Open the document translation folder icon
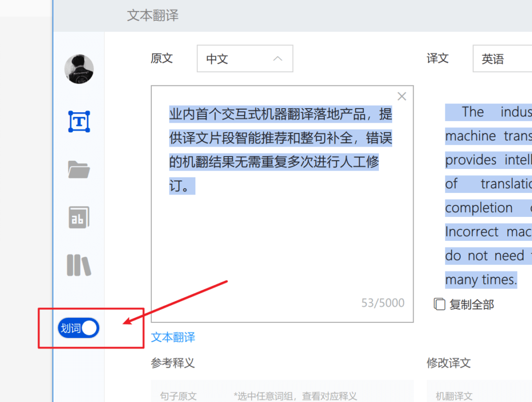This screenshot has height=402, width=532. [78, 168]
